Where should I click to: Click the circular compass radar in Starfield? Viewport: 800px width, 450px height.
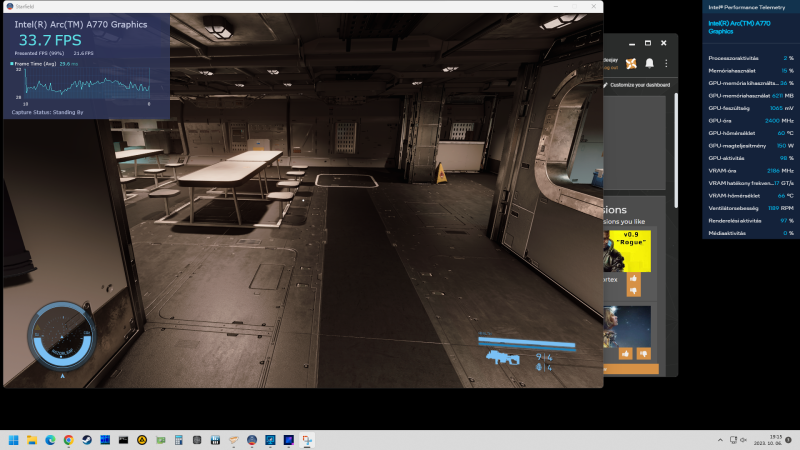coord(61,336)
